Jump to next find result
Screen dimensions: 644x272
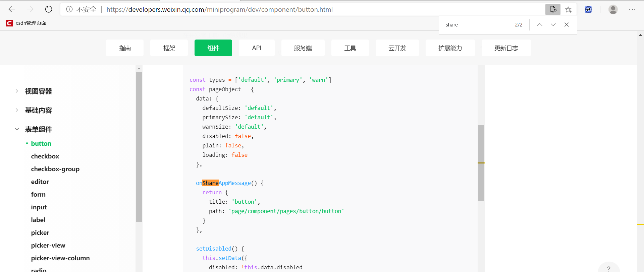coord(553,25)
